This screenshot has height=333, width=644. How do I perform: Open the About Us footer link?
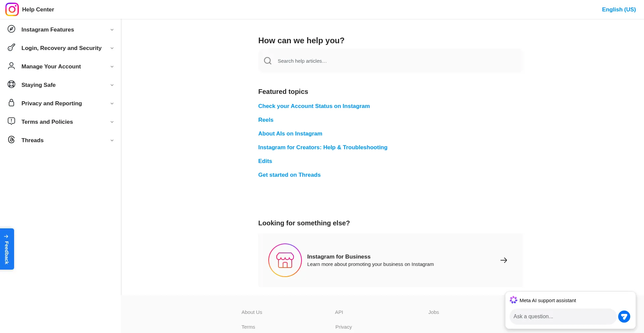[x=252, y=312]
